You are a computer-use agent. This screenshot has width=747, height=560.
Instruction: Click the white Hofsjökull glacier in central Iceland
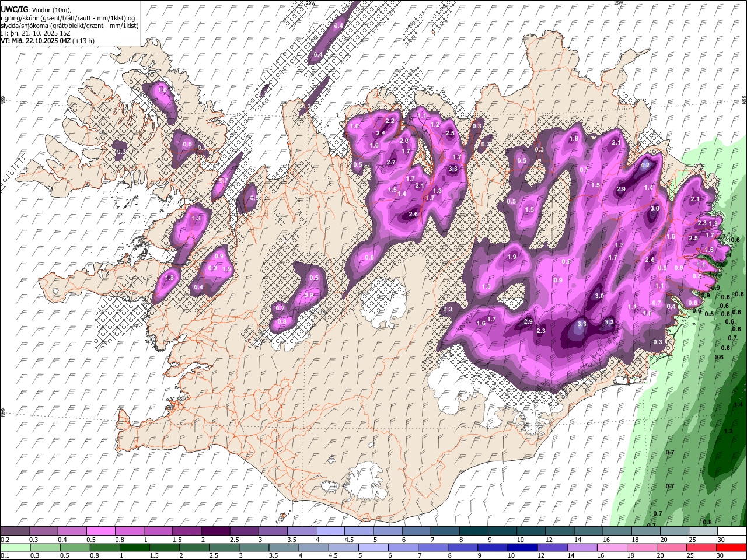click(x=384, y=302)
